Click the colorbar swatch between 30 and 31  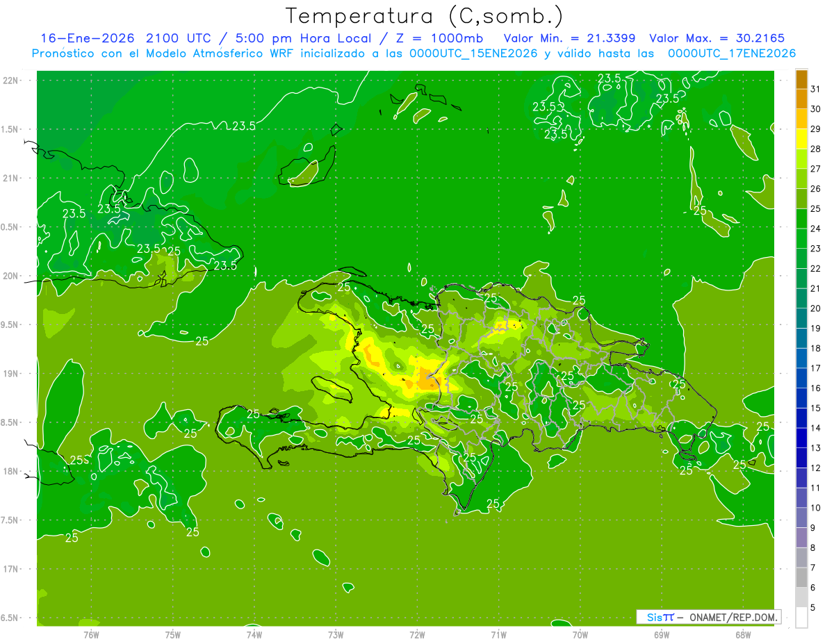[x=801, y=99]
